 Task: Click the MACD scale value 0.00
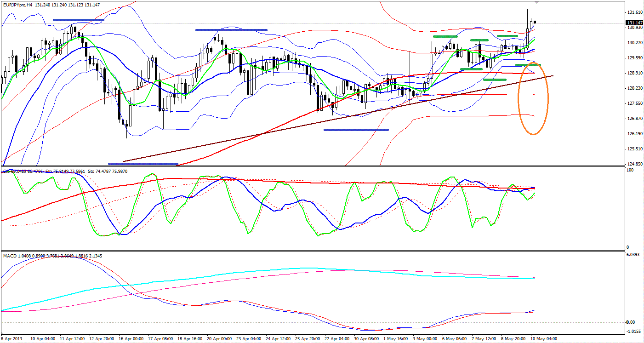pos(632,322)
